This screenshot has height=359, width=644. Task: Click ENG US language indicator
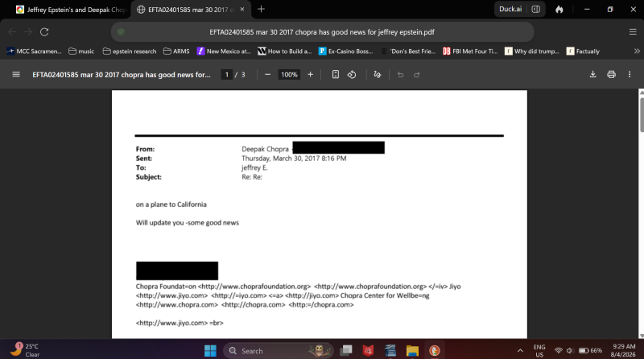(539, 351)
